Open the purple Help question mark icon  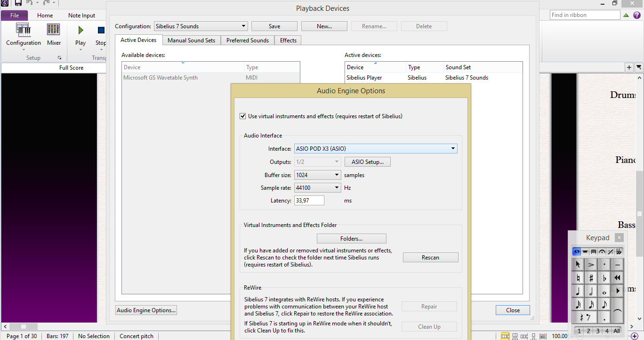point(637,15)
